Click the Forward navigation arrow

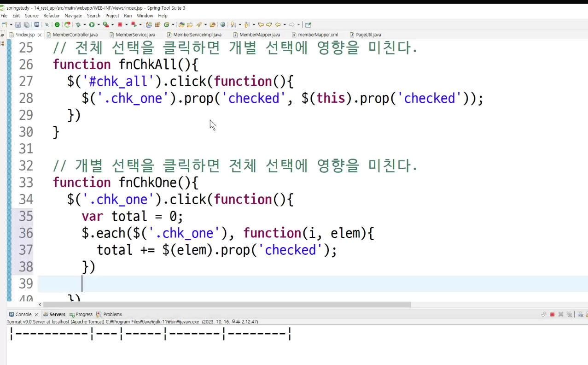pos(291,24)
